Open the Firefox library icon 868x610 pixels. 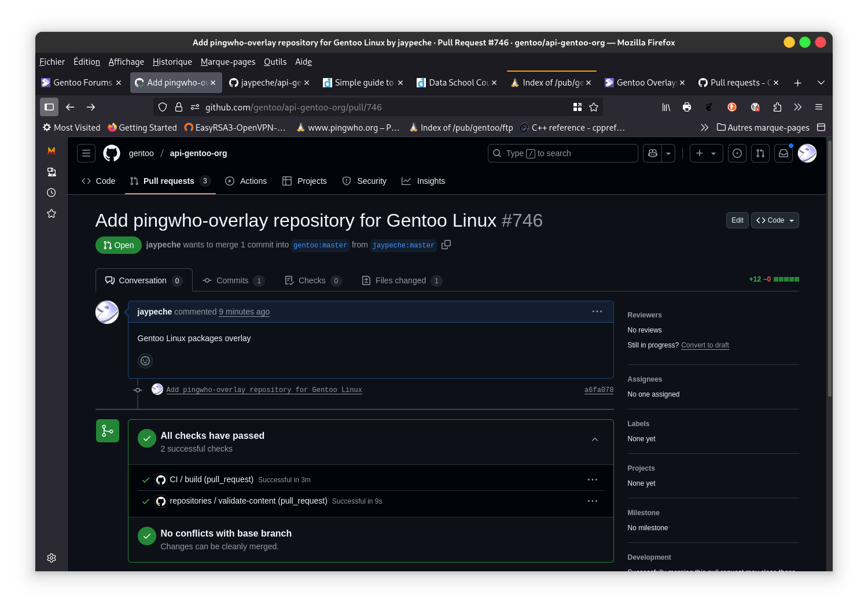(x=666, y=107)
